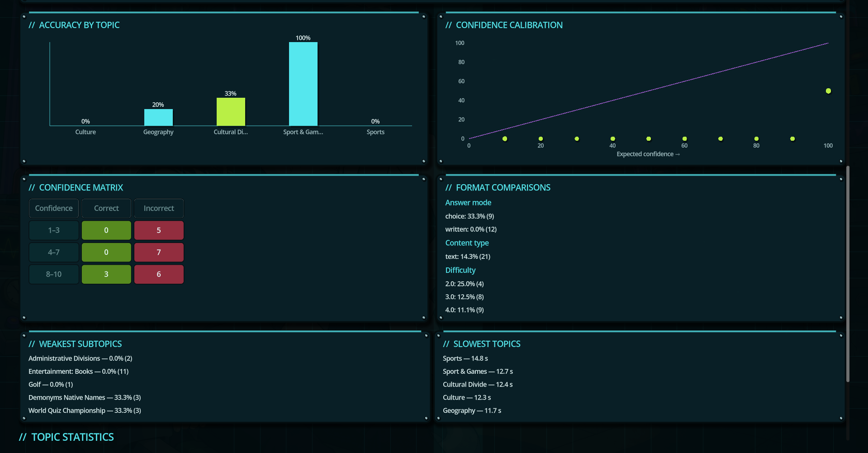Click the 2.0: 25.0% (4) difficulty entry
The height and width of the screenshot is (453, 868).
tap(465, 284)
